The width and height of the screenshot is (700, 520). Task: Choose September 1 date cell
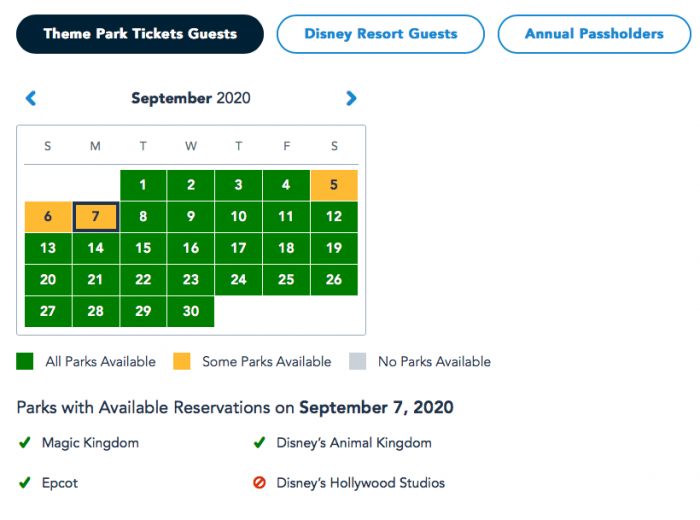point(143,185)
